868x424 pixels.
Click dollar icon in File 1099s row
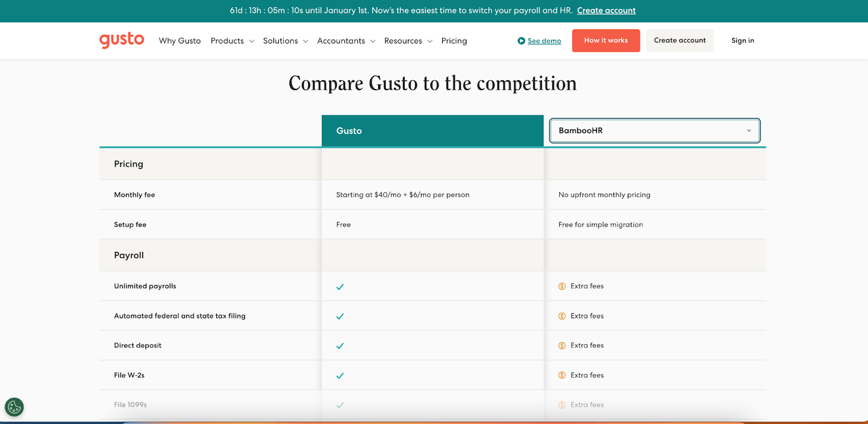pos(562,404)
